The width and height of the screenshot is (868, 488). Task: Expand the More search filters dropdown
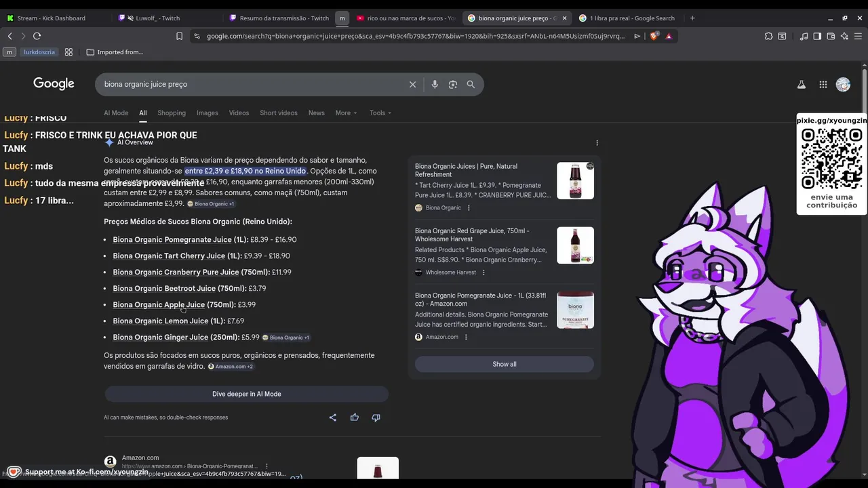point(346,113)
